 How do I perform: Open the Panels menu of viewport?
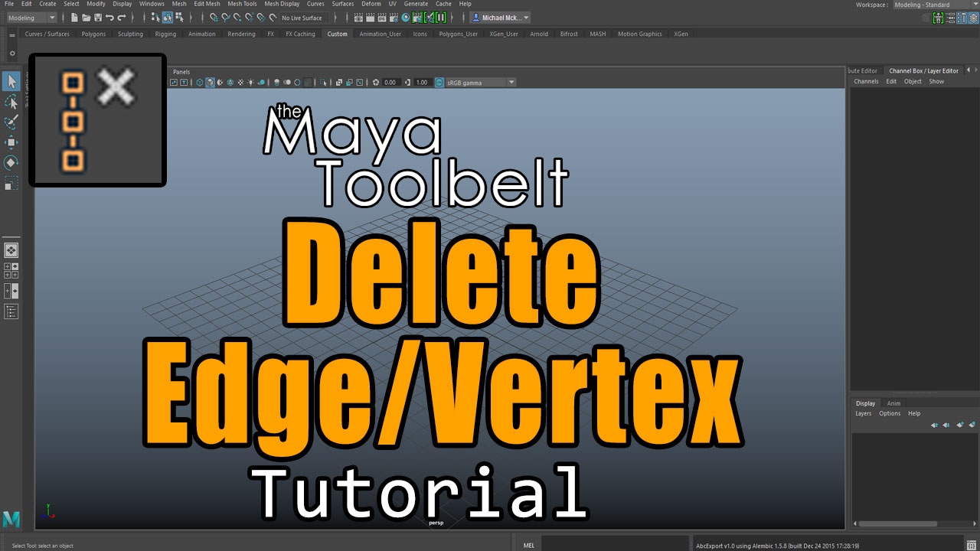(181, 72)
